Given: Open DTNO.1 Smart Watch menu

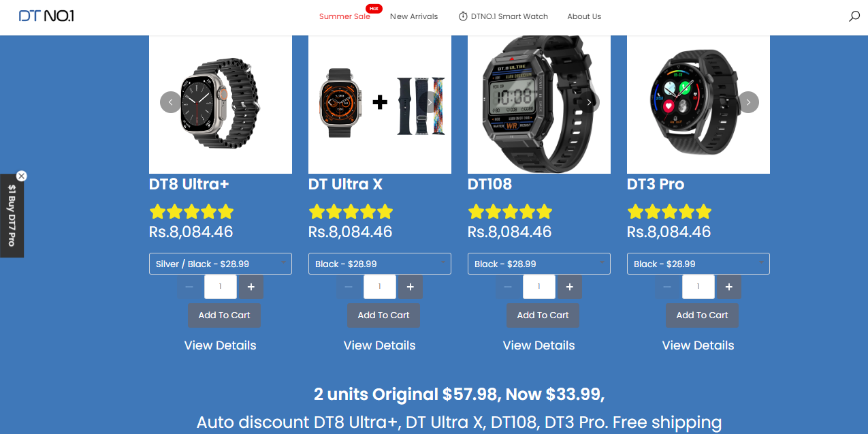Looking at the screenshot, I should pyautogui.click(x=503, y=16).
